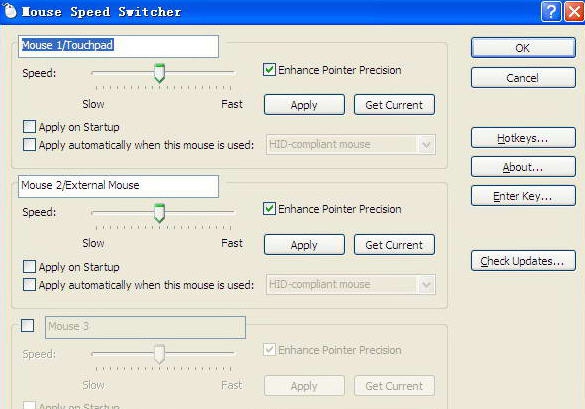Viewport: 585px width, 409px height.
Task: Open the Hotkeys... dialog
Action: point(523,138)
